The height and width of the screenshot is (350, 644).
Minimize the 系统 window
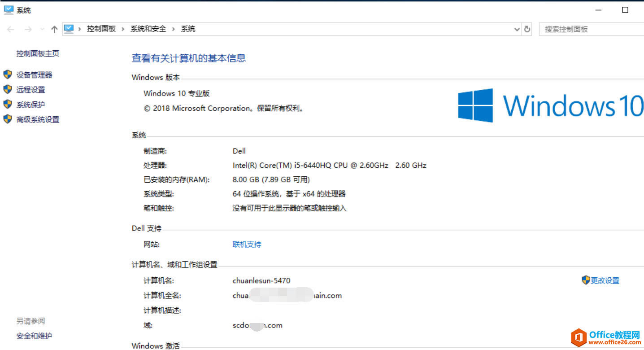(598, 10)
